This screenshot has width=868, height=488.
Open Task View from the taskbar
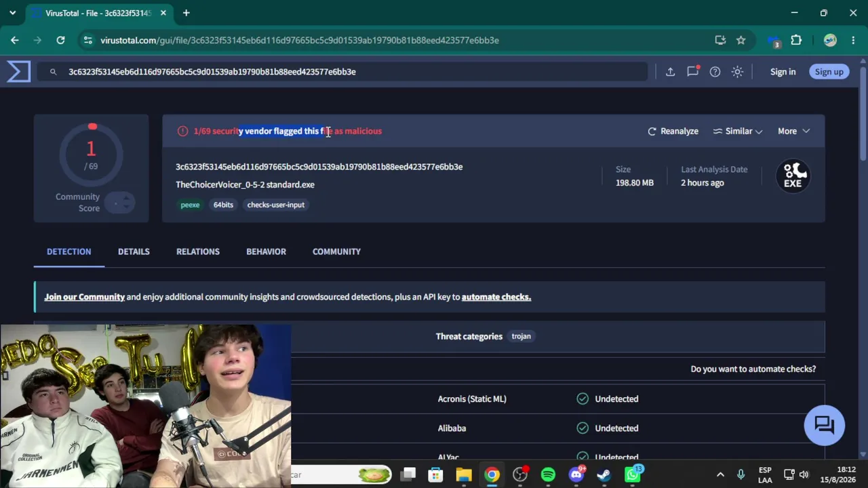(x=408, y=474)
